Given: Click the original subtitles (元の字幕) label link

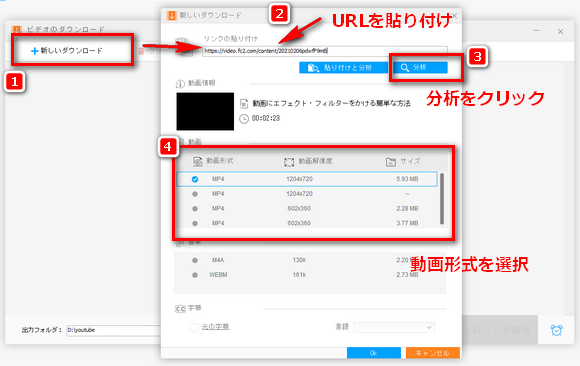Looking at the screenshot, I should [x=215, y=327].
